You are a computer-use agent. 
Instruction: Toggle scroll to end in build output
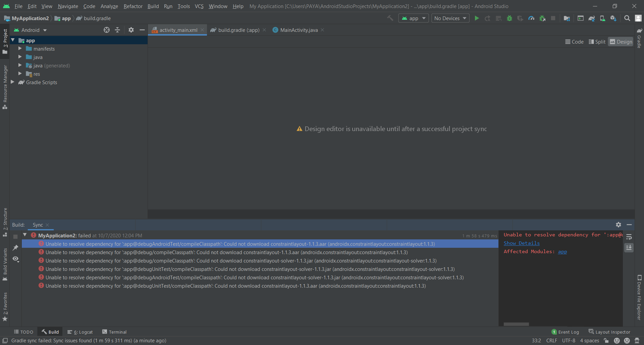629,248
